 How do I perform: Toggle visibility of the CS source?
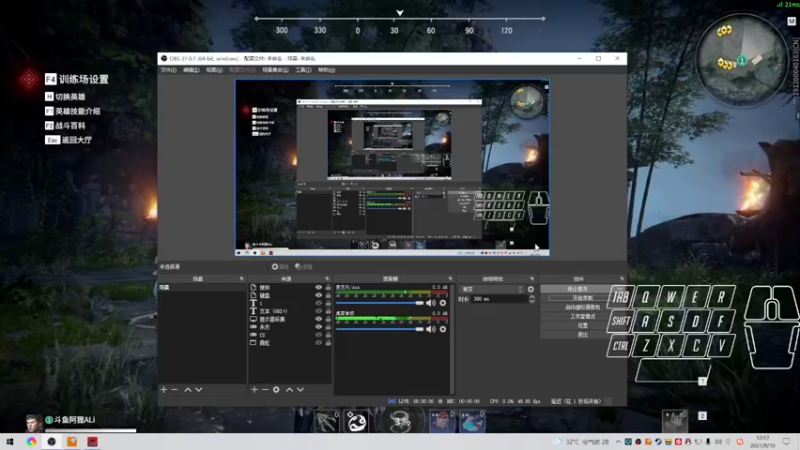pyautogui.click(x=319, y=335)
